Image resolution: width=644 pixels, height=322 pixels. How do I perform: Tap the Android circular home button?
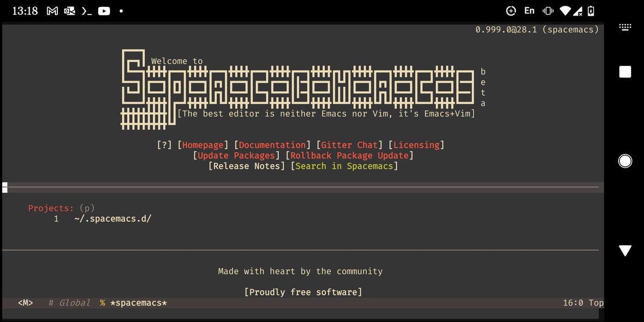click(x=625, y=160)
